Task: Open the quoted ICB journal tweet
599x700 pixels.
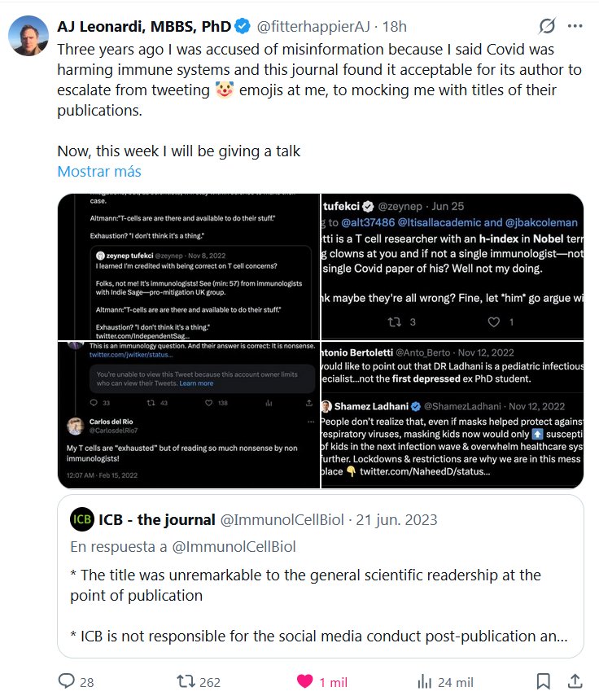Action: 320,586
